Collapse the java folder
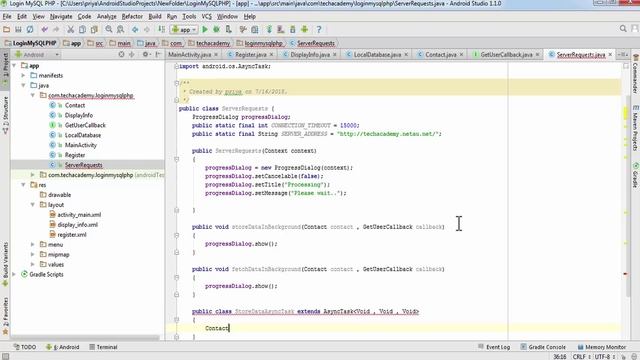 (x=23, y=85)
